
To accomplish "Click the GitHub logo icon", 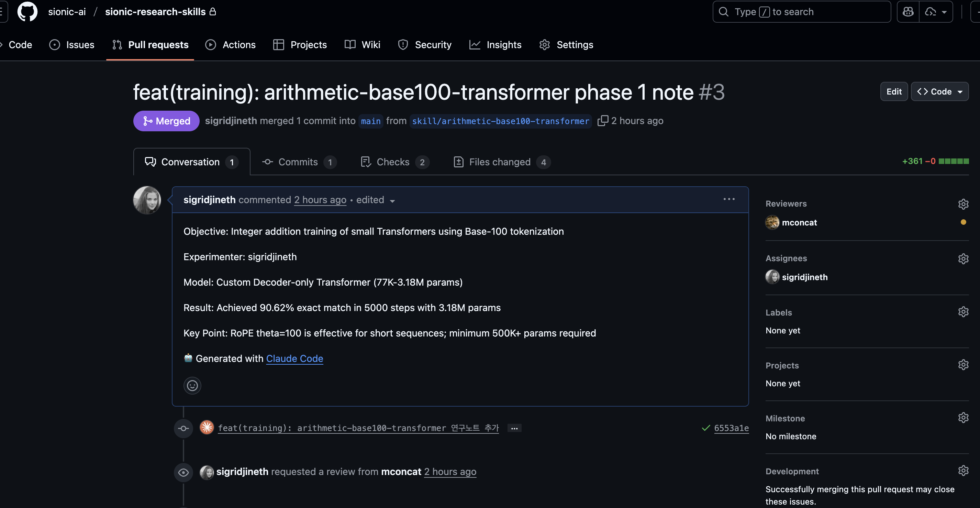I will pyautogui.click(x=27, y=12).
